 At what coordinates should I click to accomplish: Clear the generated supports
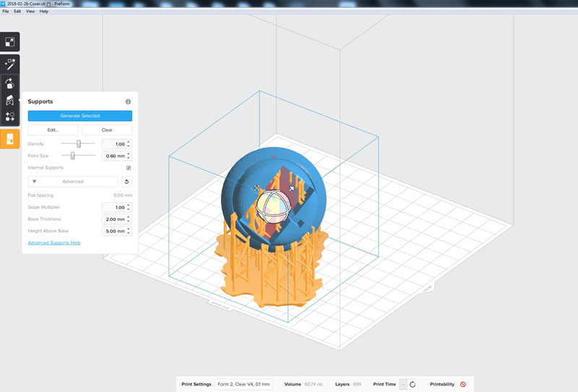click(x=107, y=130)
